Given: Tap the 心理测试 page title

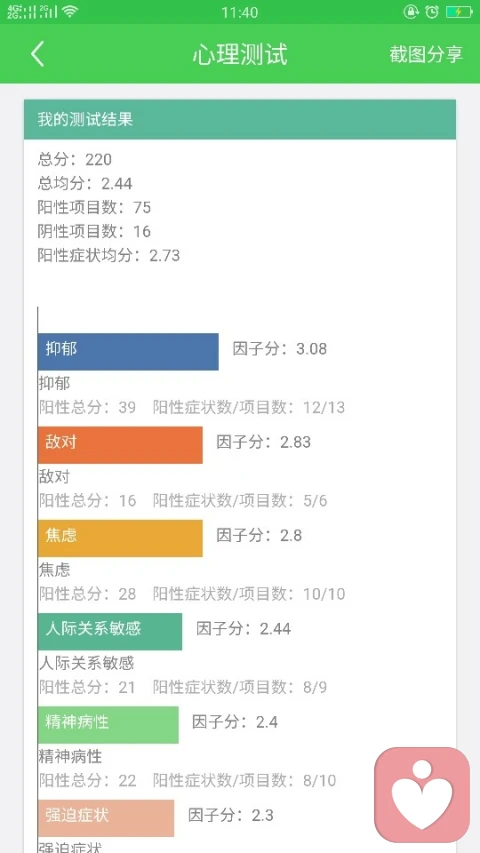Looking at the screenshot, I should click(x=240, y=54).
